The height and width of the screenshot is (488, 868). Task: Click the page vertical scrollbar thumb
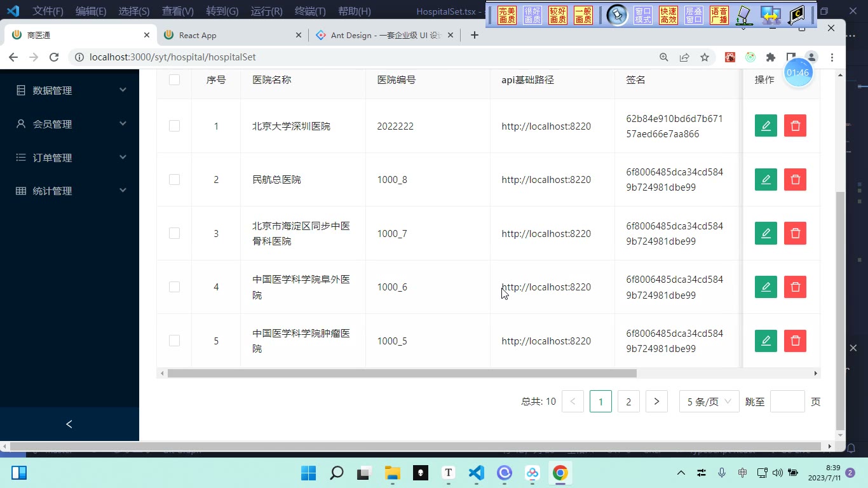(841, 310)
